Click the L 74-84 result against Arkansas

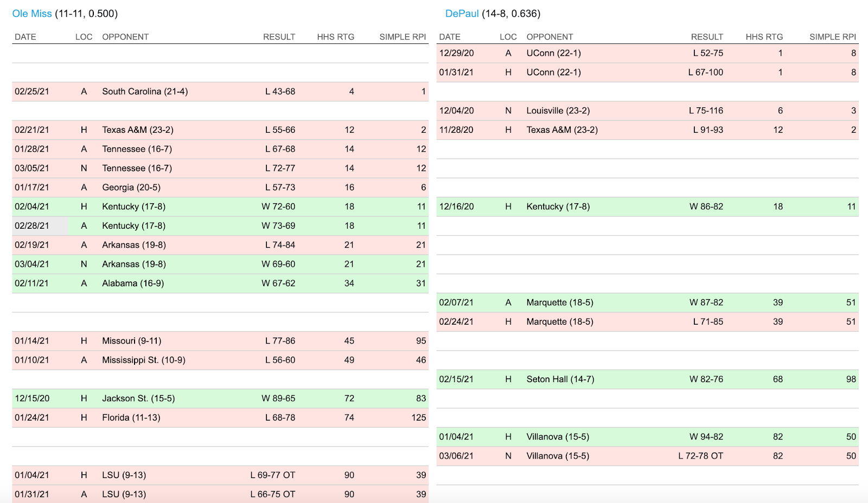click(x=280, y=245)
